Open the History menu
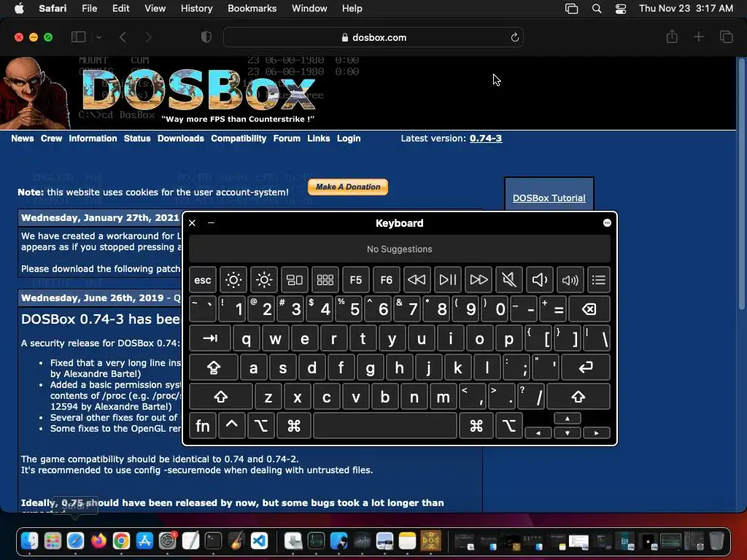Viewport: 747px width, 560px height. [196, 9]
